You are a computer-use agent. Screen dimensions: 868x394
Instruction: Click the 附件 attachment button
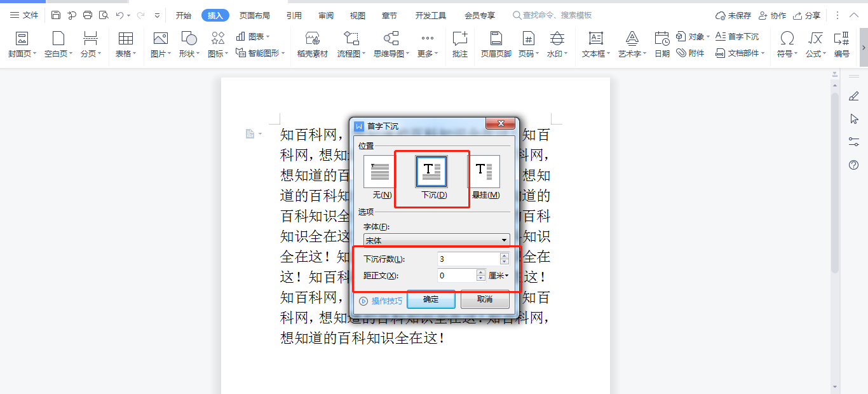tap(691, 53)
